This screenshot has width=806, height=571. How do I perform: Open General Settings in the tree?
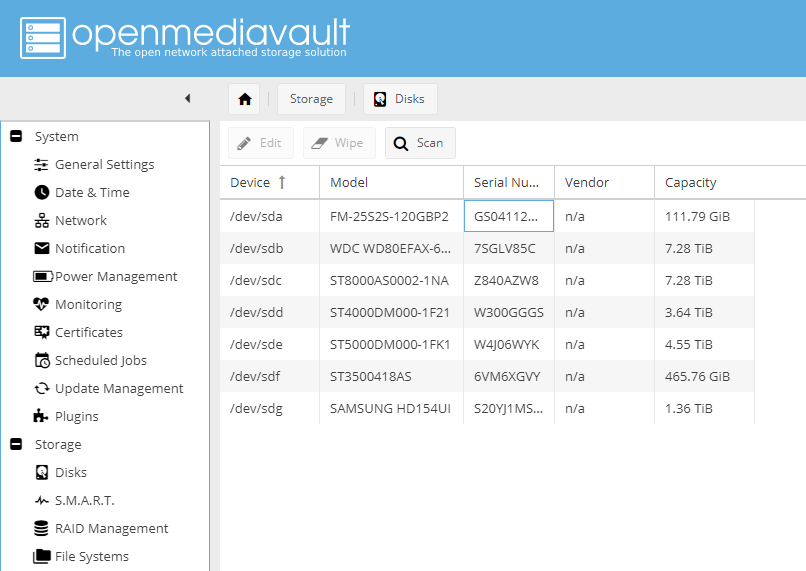pyautogui.click(x=104, y=164)
